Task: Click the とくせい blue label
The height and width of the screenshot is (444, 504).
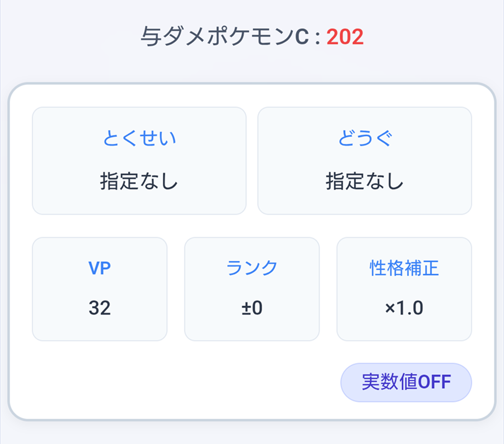Action: click(x=139, y=139)
